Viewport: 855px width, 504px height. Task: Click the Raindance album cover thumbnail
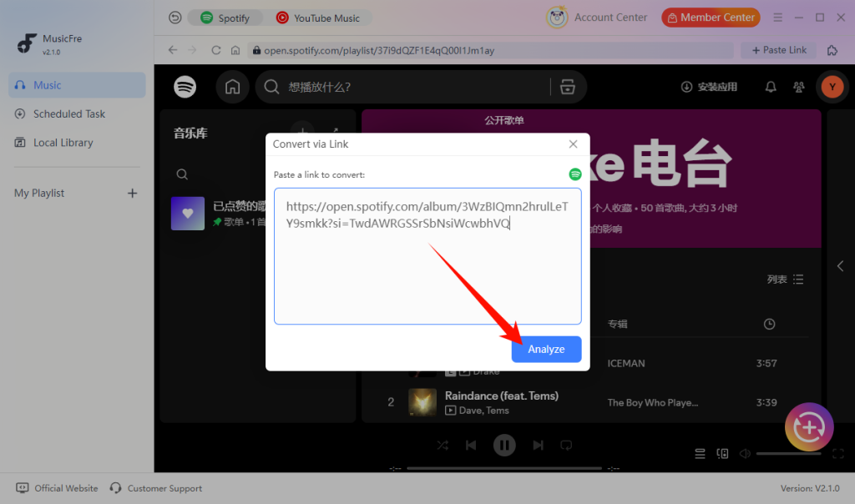[x=422, y=402]
